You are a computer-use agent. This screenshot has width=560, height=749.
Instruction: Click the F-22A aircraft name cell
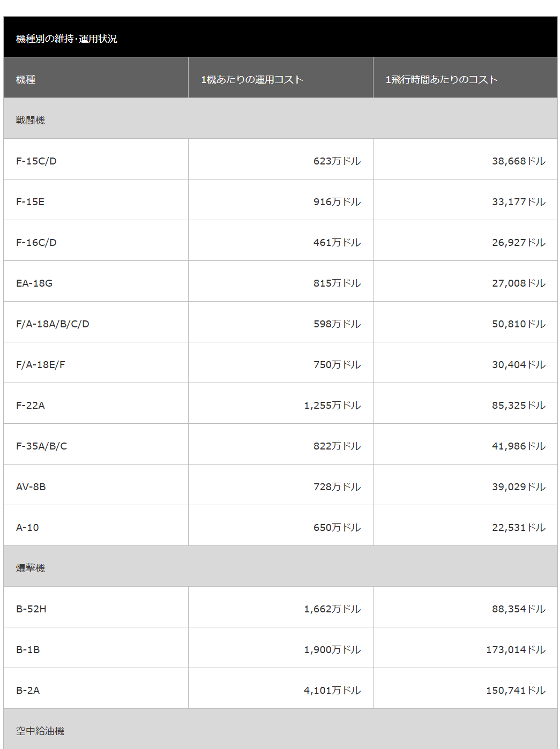pyautogui.click(x=31, y=405)
